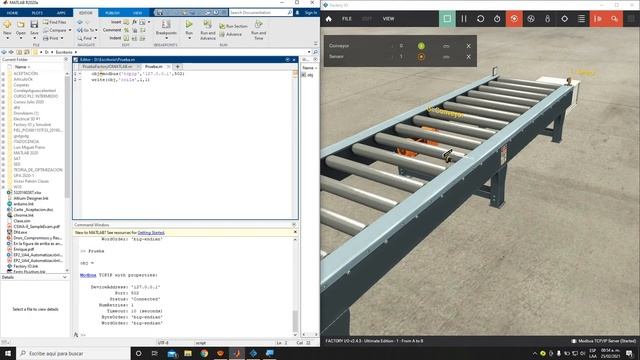The image size is (640, 360).
Task: Click the Comment percent icon in Edit group
Action: coord(127,30)
